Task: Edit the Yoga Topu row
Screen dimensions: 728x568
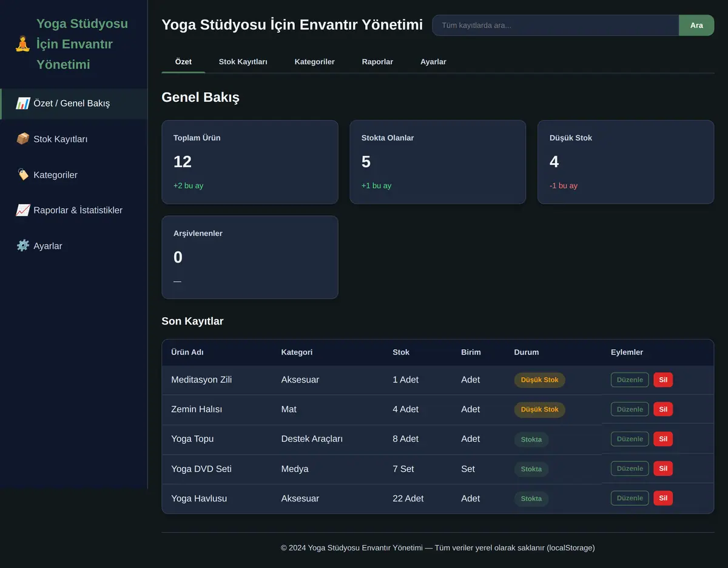Action: [630, 439]
